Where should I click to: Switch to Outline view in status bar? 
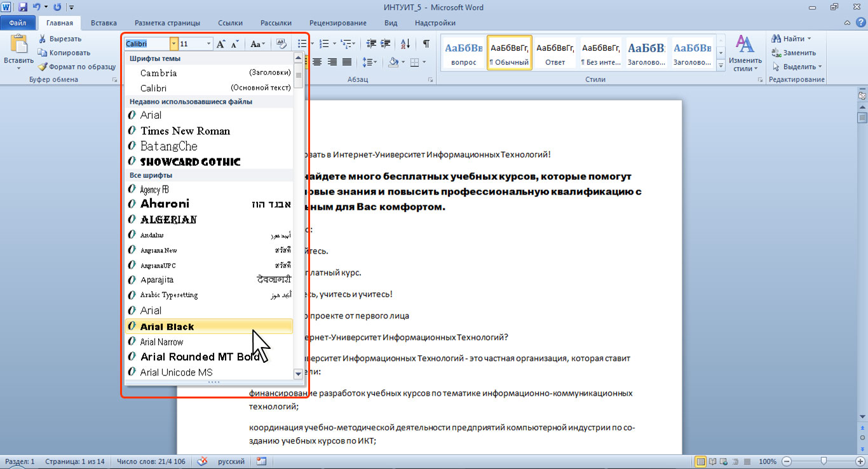click(735, 461)
